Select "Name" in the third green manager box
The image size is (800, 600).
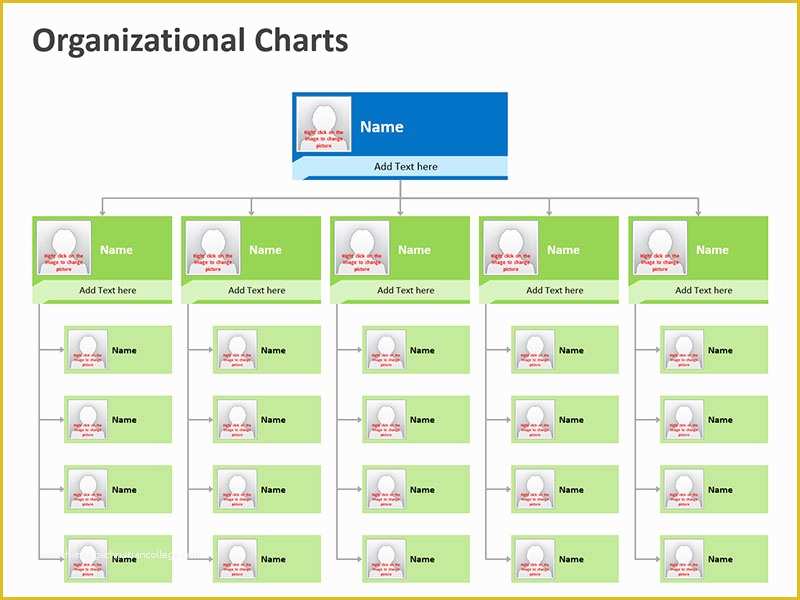click(414, 250)
